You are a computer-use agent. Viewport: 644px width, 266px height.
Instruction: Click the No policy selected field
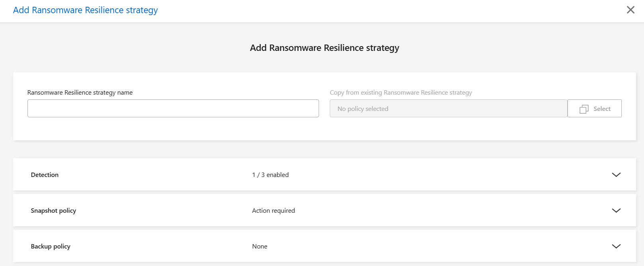pos(448,109)
